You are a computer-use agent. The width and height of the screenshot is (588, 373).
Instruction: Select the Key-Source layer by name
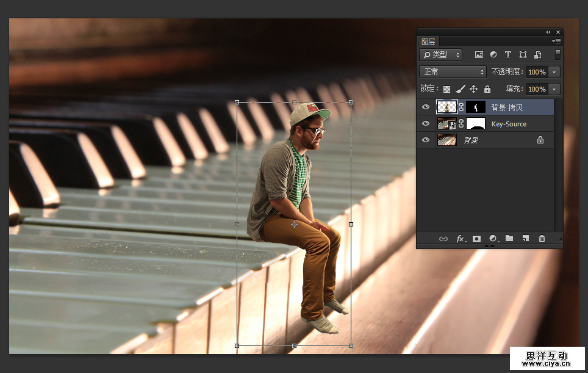point(509,124)
